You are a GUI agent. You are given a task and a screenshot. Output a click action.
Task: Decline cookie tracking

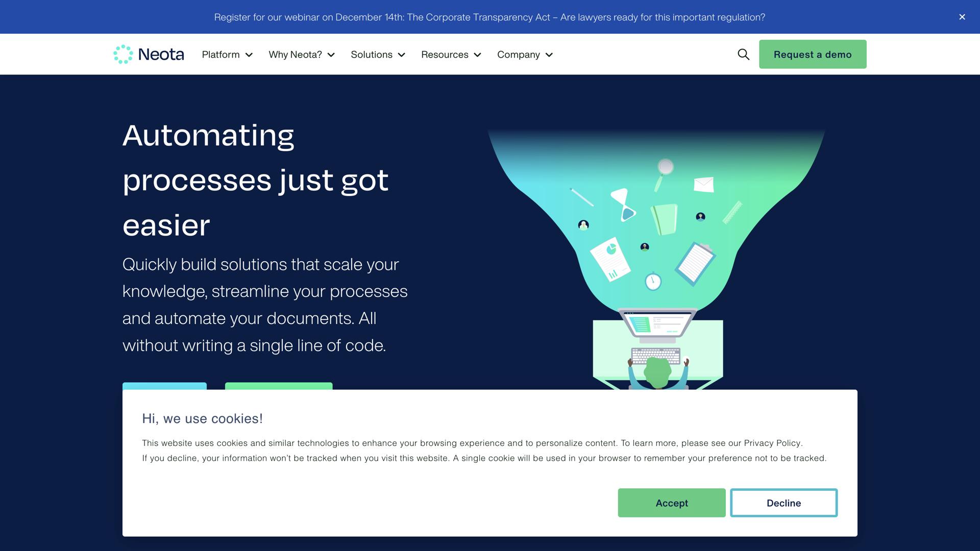click(x=783, y=503)
